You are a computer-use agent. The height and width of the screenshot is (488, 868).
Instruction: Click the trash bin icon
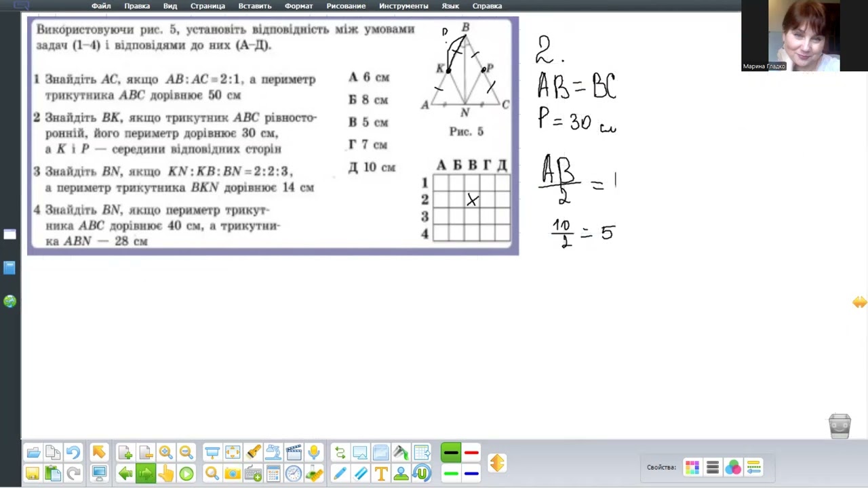point(840,426)
